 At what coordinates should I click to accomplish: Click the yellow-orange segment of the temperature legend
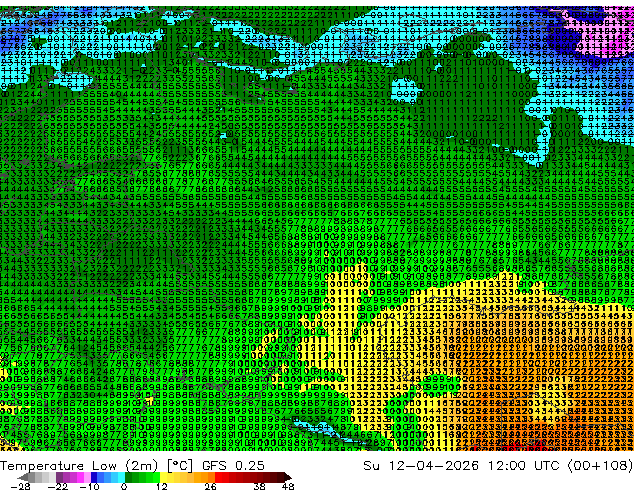[x=187, y=477]
